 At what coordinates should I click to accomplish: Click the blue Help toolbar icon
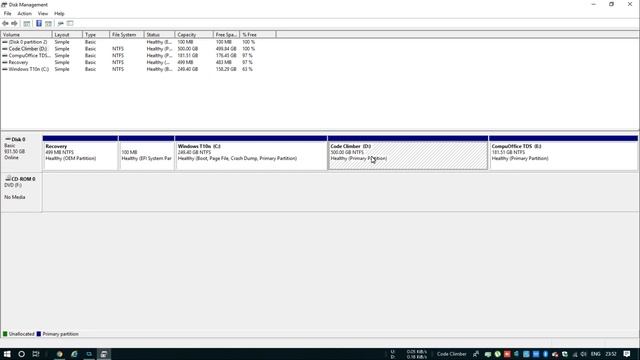pyautogui.click(x=39, y=23)
